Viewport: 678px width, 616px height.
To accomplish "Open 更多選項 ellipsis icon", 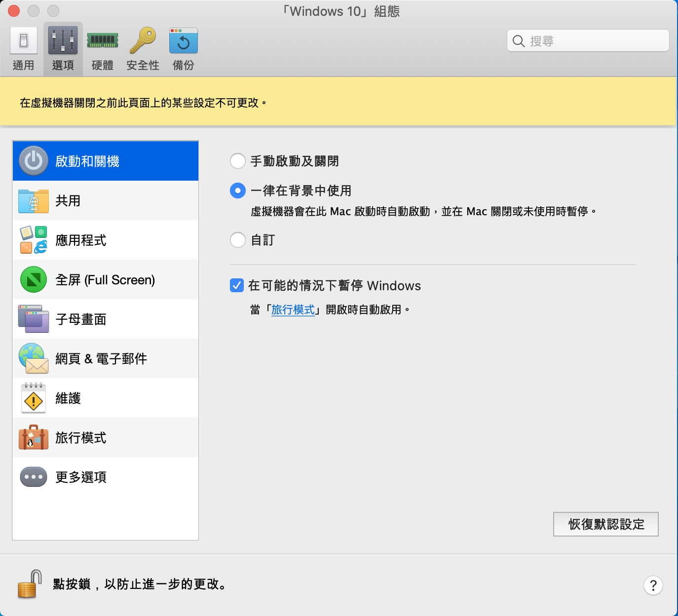I will pyautogui.click(x=34, y=477).
